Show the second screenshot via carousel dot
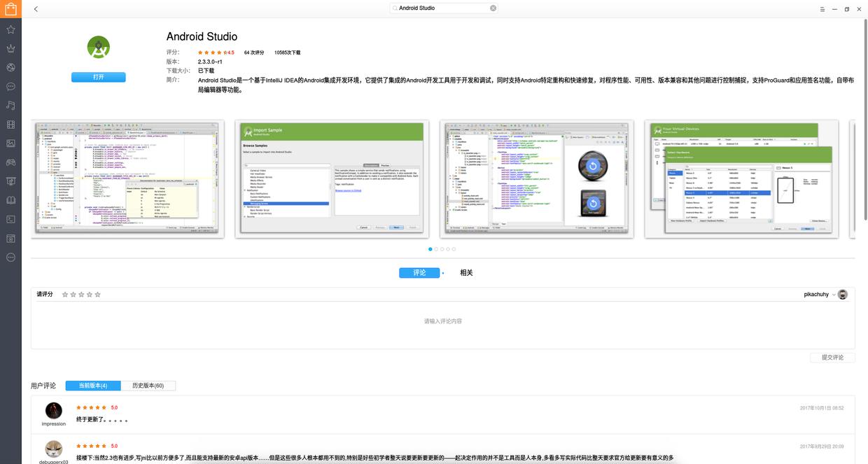 tap(436, 249)
